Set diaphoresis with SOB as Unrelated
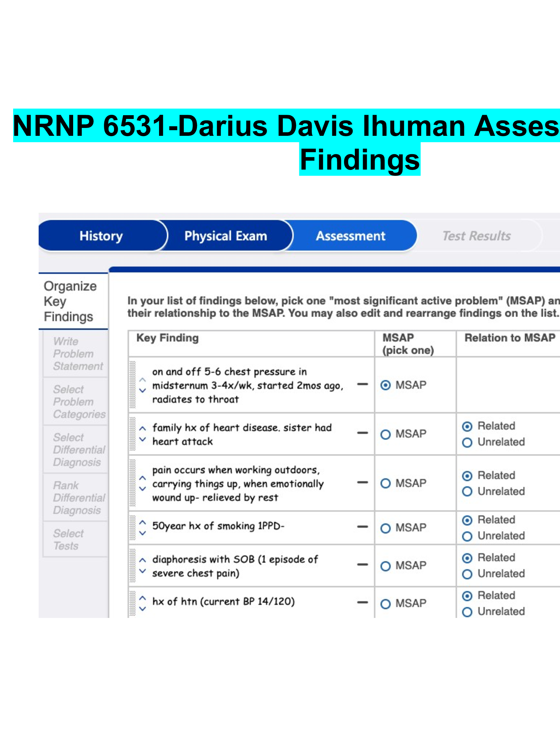560x747 pixels. click(x=467, y=574)
